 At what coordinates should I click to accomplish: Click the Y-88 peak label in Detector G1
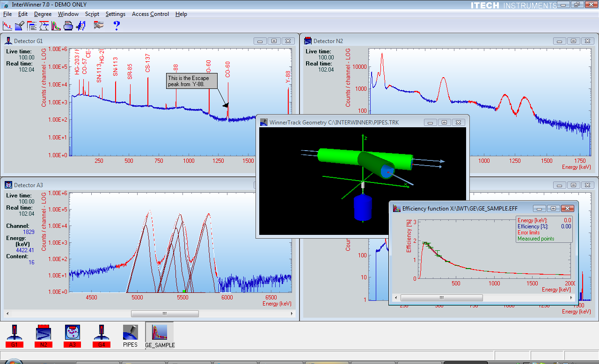pos(288,77)
